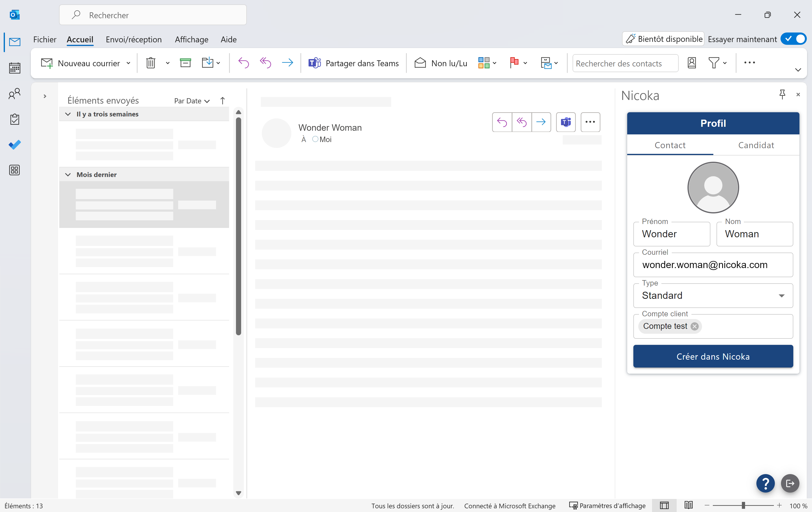Click Partager dans Teams button
This screenshot has width=812, height=512.
(x=353, y=63)
